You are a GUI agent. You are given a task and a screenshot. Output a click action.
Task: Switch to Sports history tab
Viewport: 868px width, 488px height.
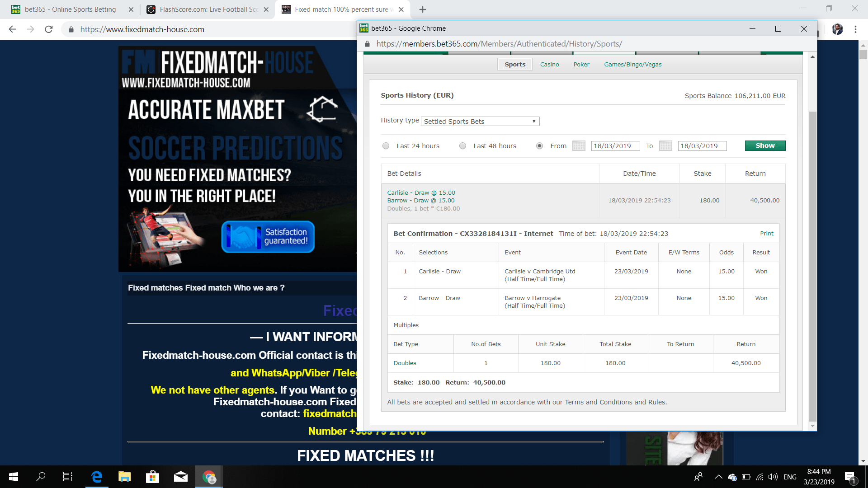point(515,64)
